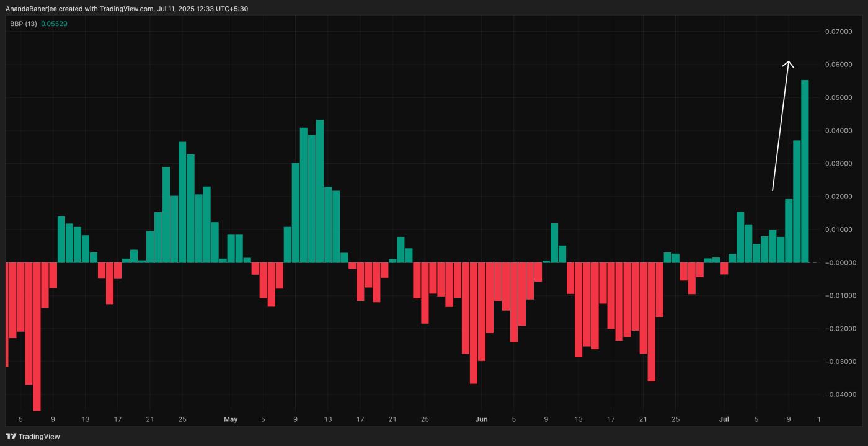Select the white arrow annotation
This screenshot has height=446, width=868.
[781, 124]
